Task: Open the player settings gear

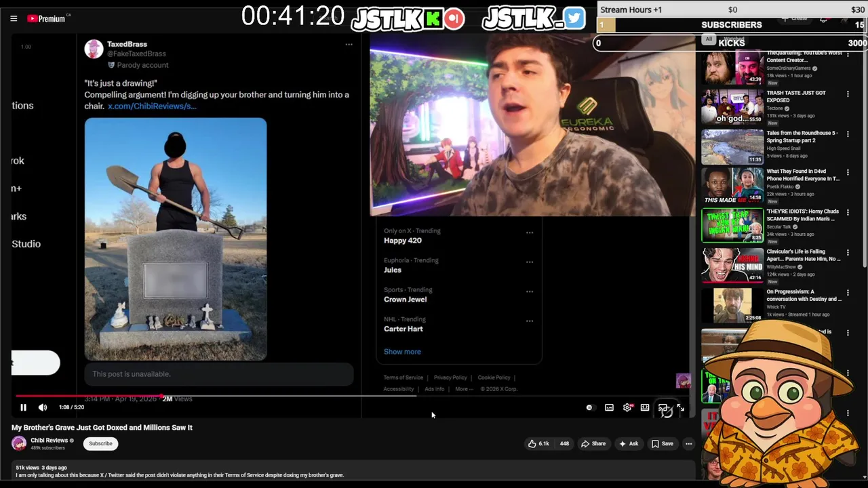Action: (x=627, y=407)
